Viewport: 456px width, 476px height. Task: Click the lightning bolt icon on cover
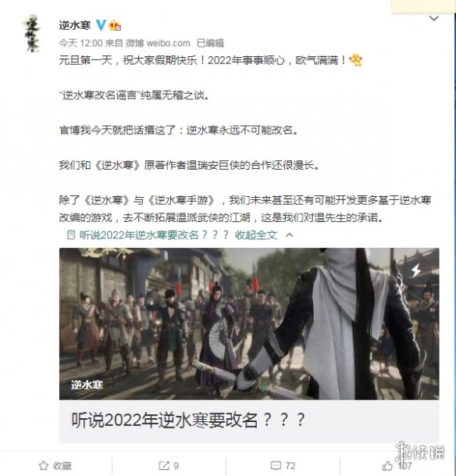(415, 270)
